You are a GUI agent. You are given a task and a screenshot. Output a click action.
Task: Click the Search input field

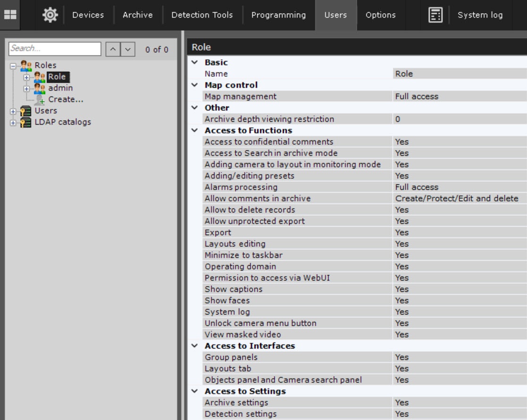coord(55,49)
